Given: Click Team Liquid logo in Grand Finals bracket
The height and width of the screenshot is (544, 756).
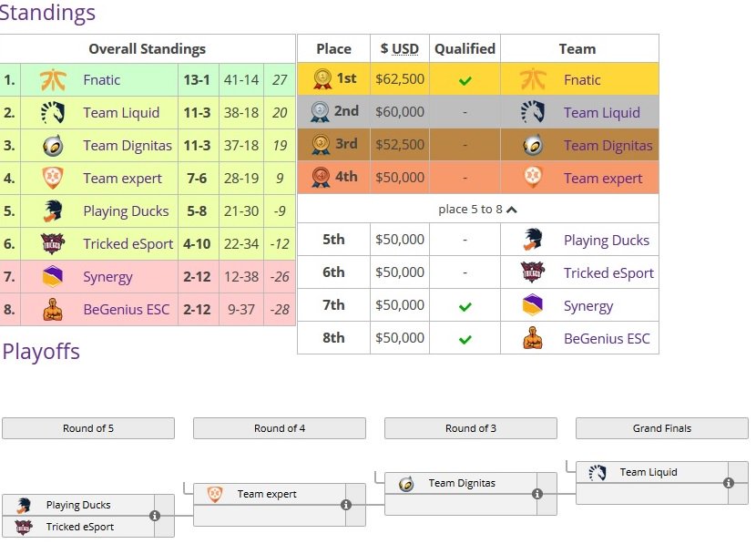Looking at the screenshot, I should click(x=598, y=472).
